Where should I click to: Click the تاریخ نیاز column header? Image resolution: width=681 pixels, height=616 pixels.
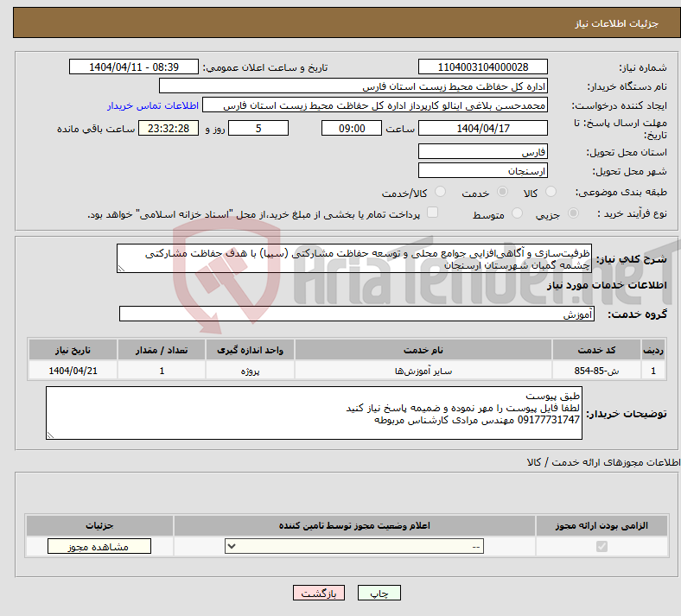click(x=73, y=350)
